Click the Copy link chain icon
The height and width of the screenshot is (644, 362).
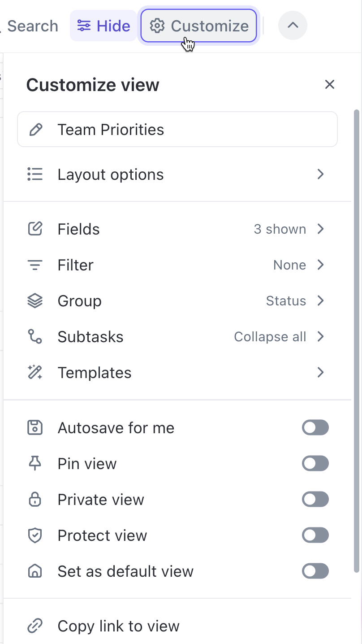coord(35,626)
